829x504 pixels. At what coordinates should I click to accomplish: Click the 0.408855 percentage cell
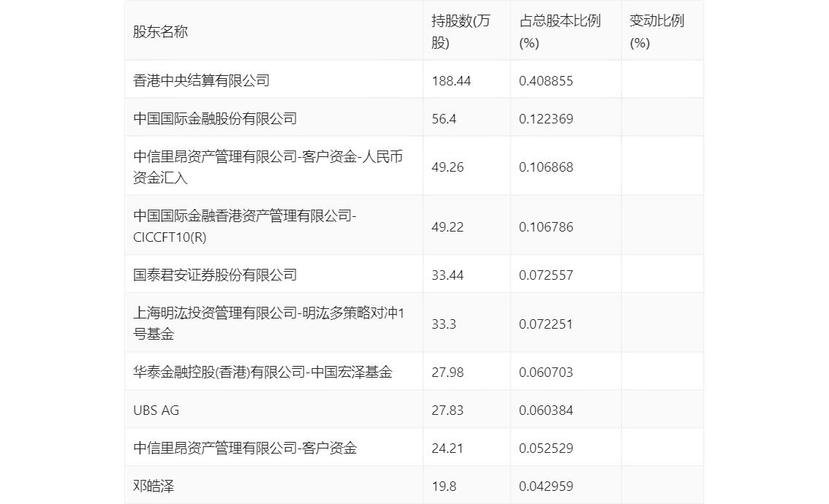[545, 81]
